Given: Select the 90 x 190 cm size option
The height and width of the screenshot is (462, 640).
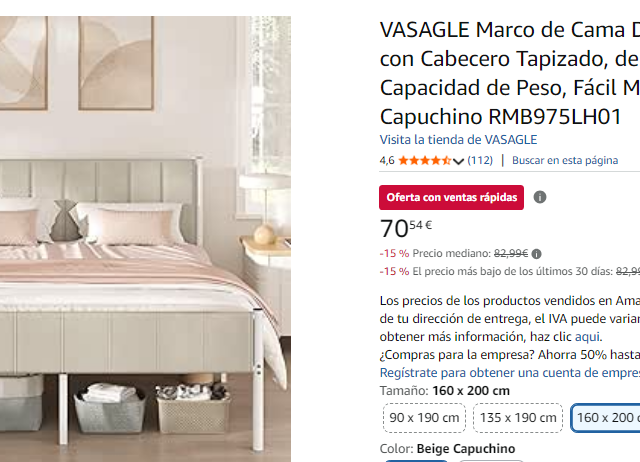Looking at the screenshot, I should [424, 418].
